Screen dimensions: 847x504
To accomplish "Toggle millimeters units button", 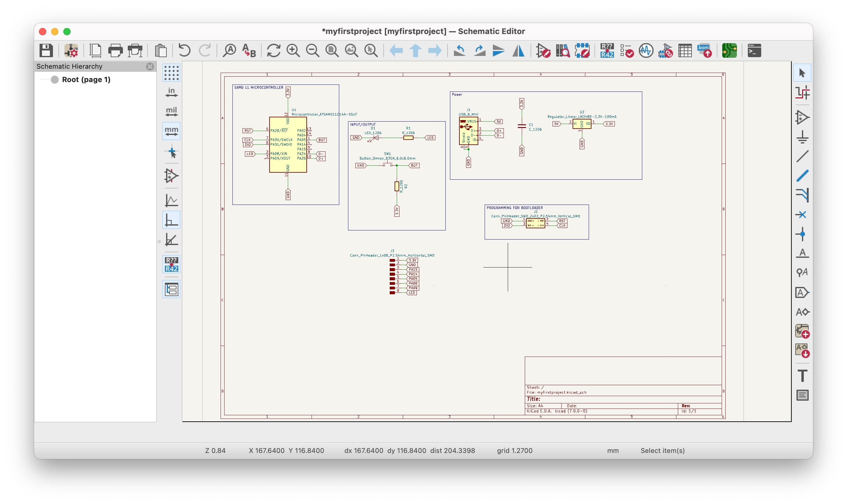I will [171, 131].
